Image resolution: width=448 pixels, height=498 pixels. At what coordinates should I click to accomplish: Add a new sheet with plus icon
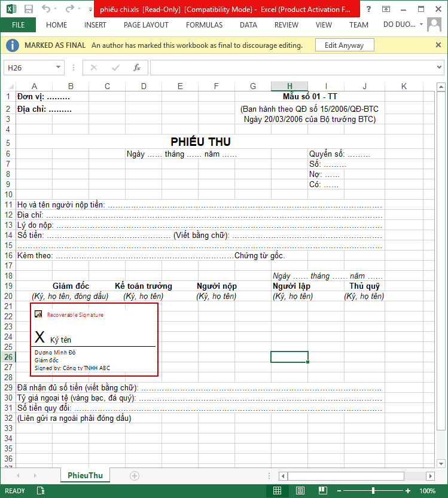(135, 476)
